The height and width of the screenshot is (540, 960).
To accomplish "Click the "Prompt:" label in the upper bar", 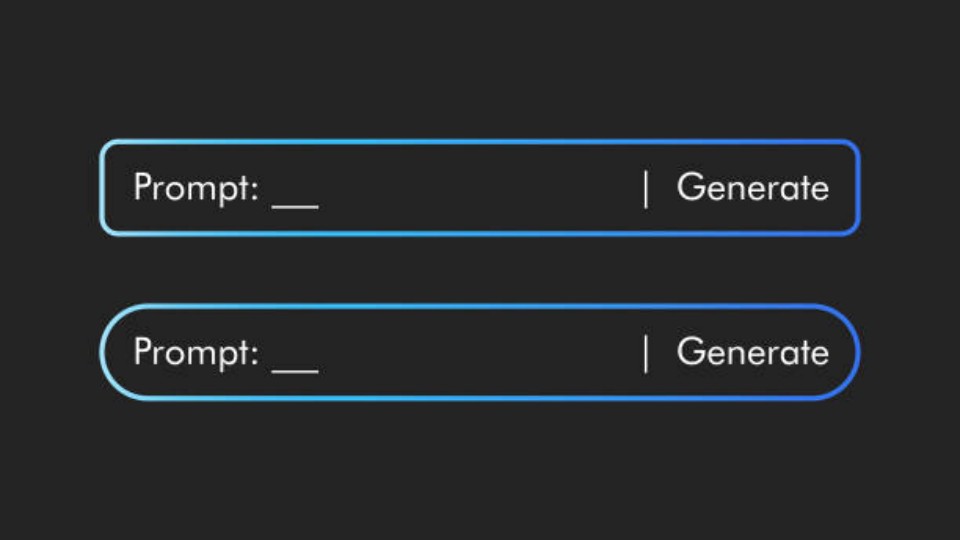I will coord(196,188).
